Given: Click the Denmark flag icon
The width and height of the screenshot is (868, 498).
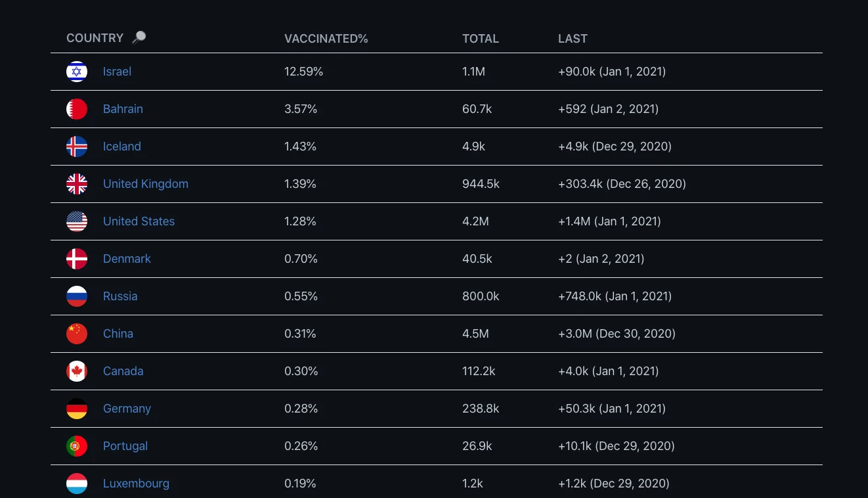Looking at the screenshot, I should (x=77, y=259).
